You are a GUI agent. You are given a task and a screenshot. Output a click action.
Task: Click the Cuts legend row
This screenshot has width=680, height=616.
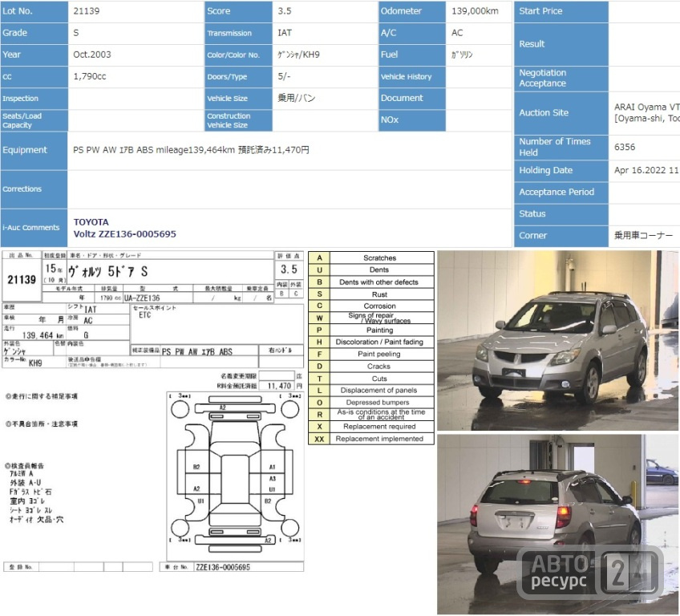pyautogui.click(x=371, y=379)
